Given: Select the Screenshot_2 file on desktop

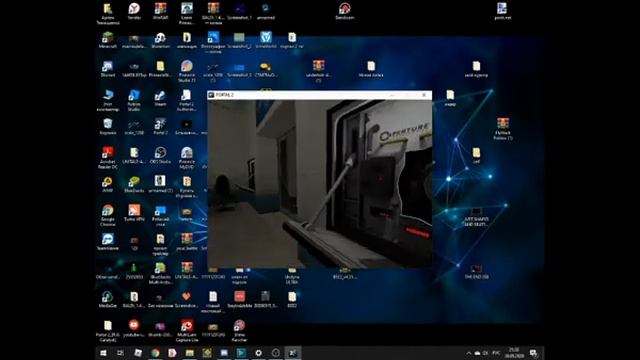Looking at the screenshot, I should [239, 40].
